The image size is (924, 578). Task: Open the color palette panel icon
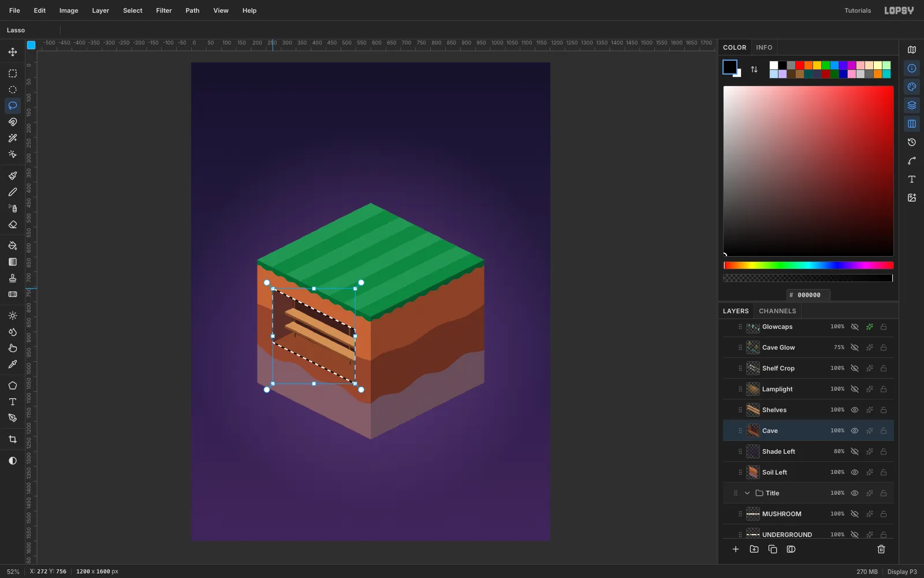click(912, 87)
